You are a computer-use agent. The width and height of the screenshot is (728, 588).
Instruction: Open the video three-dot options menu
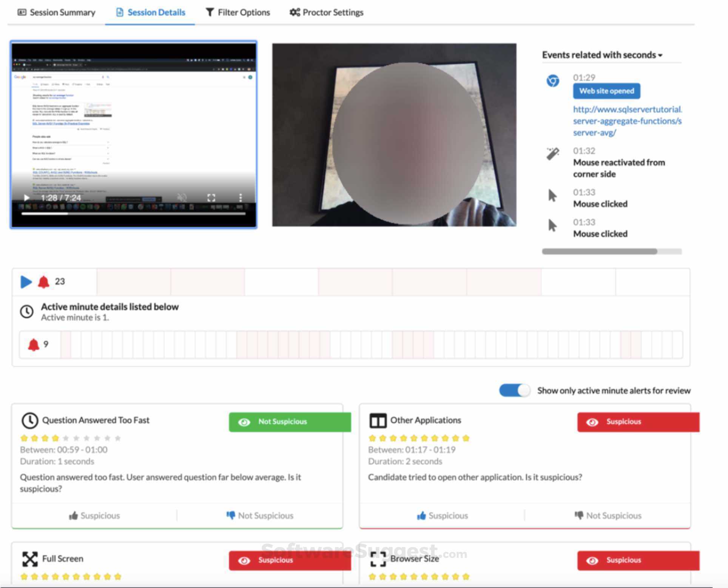click(x=240, y=197)
